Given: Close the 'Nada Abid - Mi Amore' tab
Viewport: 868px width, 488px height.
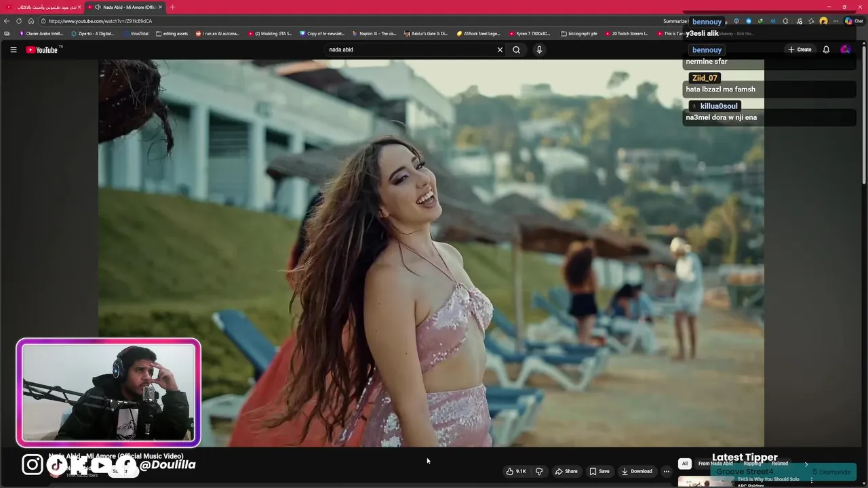Looking at the screenshot, I should point(160,7).
